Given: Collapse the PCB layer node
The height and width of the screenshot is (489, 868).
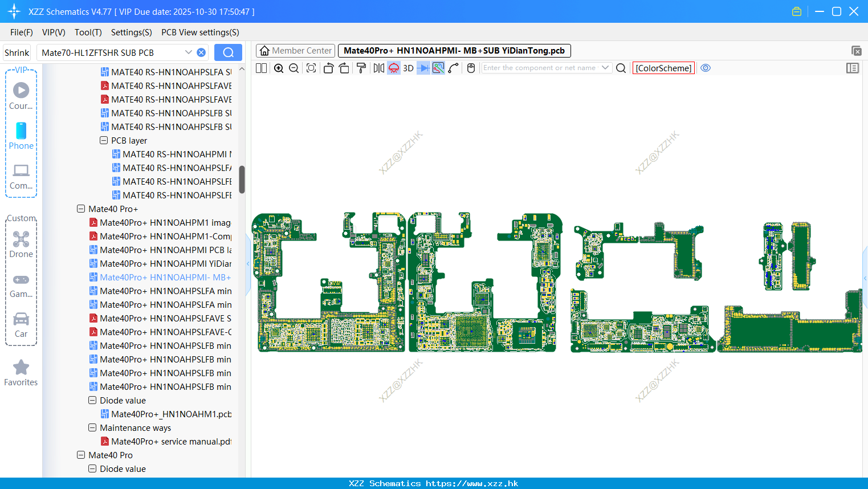Looking at the screenshot, I should [x=104, y=140].
